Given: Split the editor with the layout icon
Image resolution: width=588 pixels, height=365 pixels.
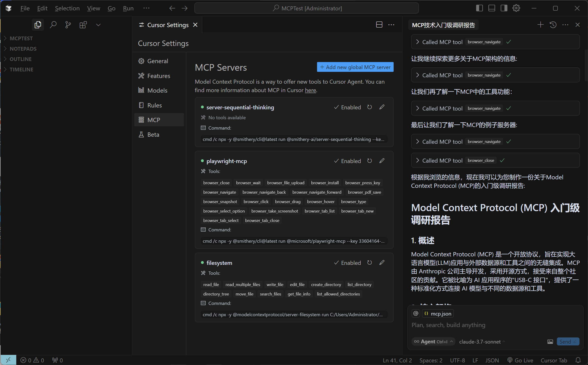Looking at the screenshot, I should click(379, 25).
